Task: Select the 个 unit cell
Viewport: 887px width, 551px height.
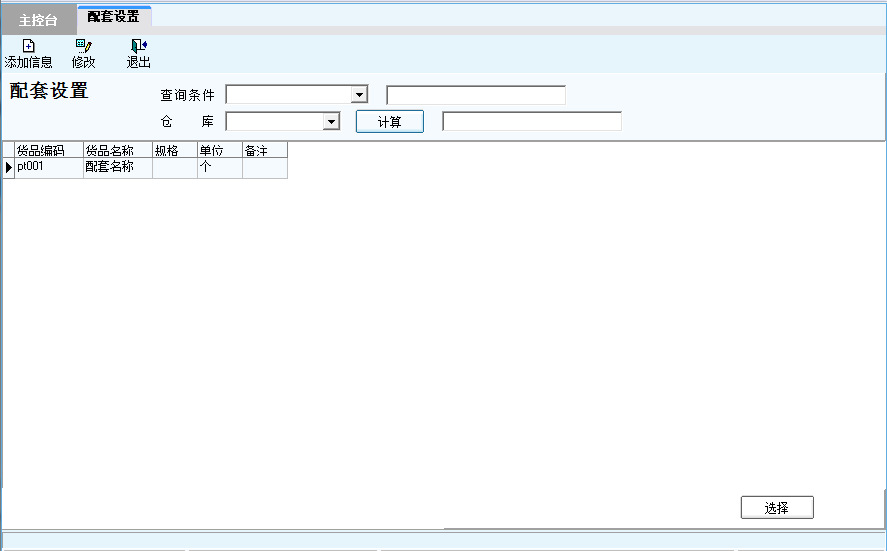Action: [x=220, y=168]
